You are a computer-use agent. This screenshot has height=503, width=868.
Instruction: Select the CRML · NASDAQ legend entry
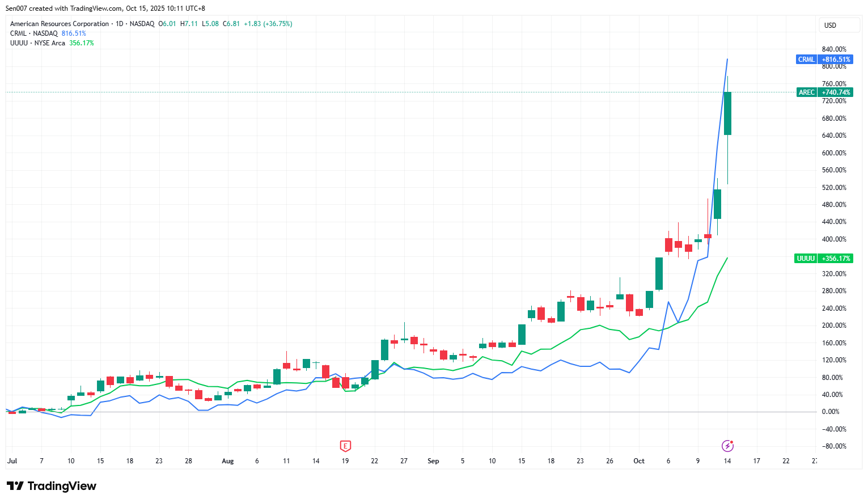[x=34, y=33]
